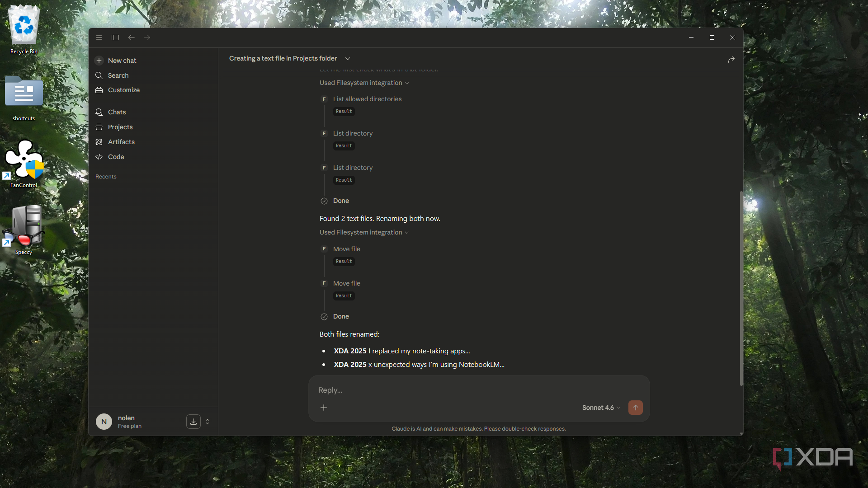The height and width of the screenshot is (488, 868).
Task: Click the plus attachment icon in reply box
Action: [x=324, y=408]
